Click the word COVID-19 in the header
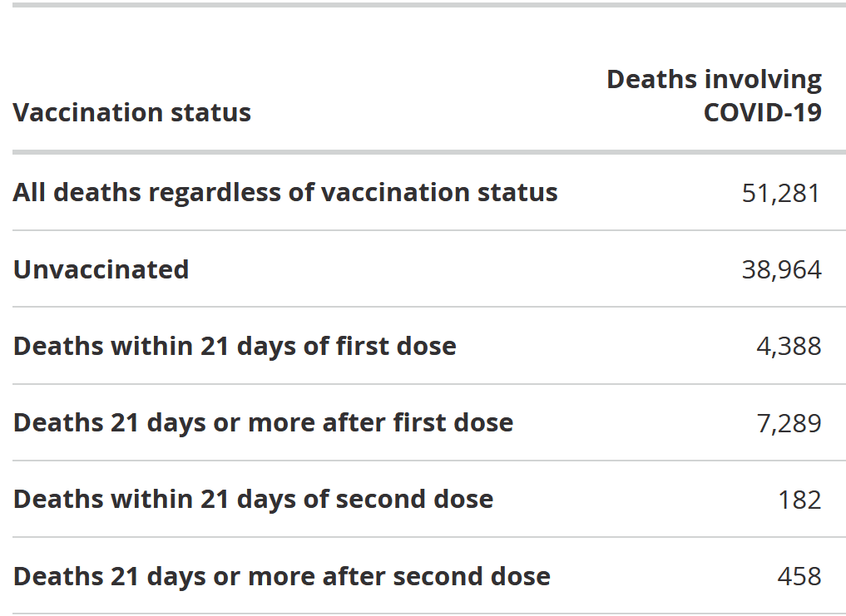Viewport: 846px width, 616px height. 762,112
